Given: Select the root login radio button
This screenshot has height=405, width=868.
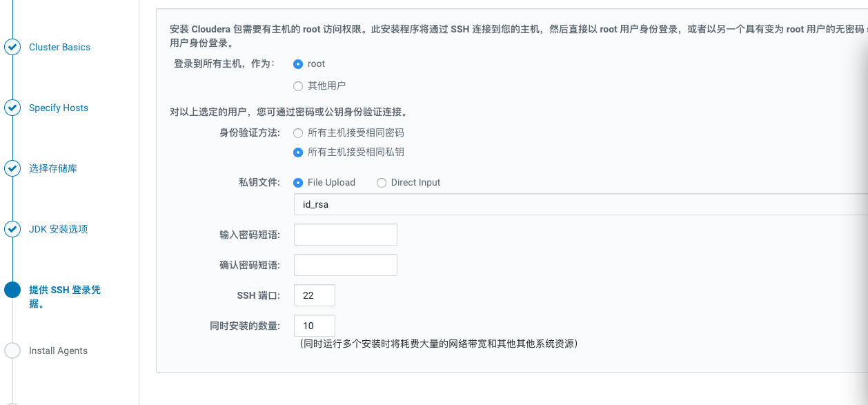Looking at the screenshot, I should (x=298, y=64).
